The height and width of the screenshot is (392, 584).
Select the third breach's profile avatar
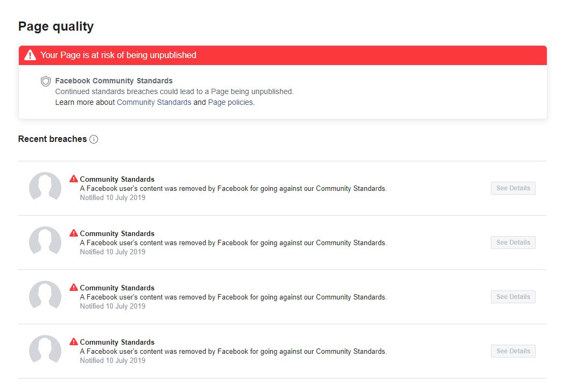[45, 296]
